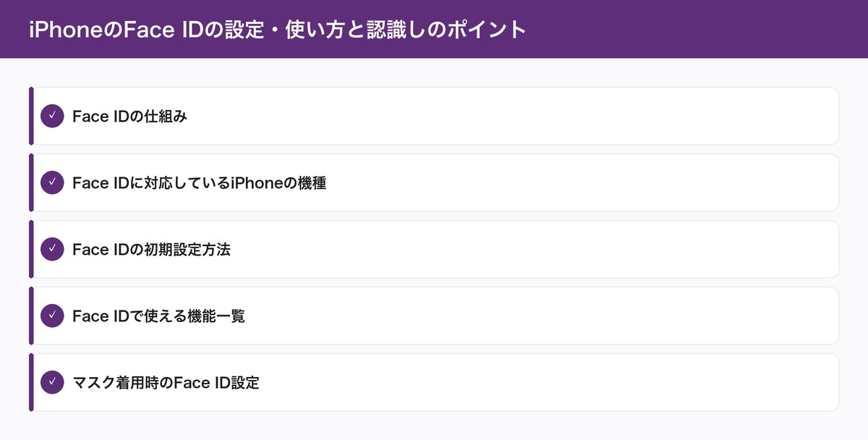
Task: Click the checkmark icon beside マスク着用時のFace ID設定
Action: pyautogui.click(x=52, y=382)
